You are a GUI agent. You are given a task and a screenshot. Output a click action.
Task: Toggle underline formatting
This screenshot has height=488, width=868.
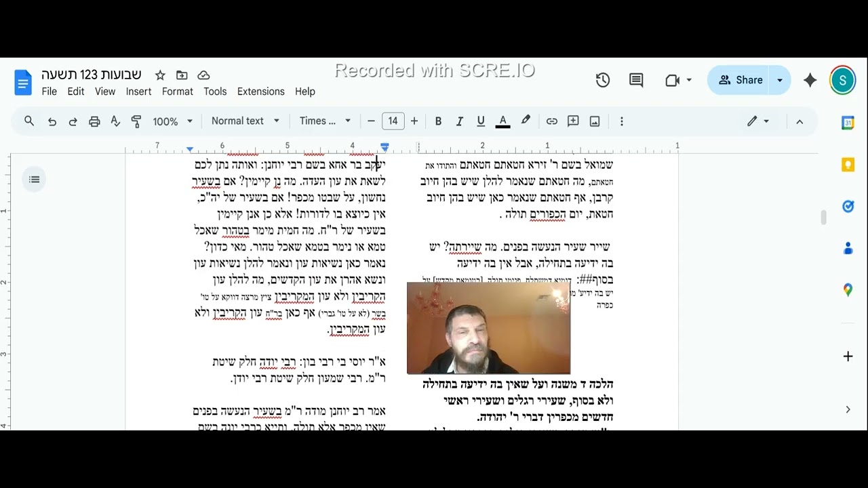point(481,121)
